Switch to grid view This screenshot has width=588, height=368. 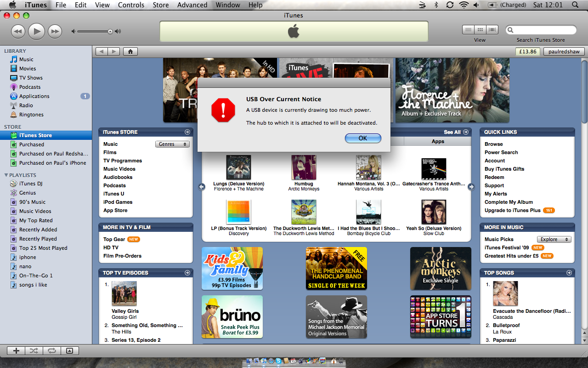coord(480,30)
